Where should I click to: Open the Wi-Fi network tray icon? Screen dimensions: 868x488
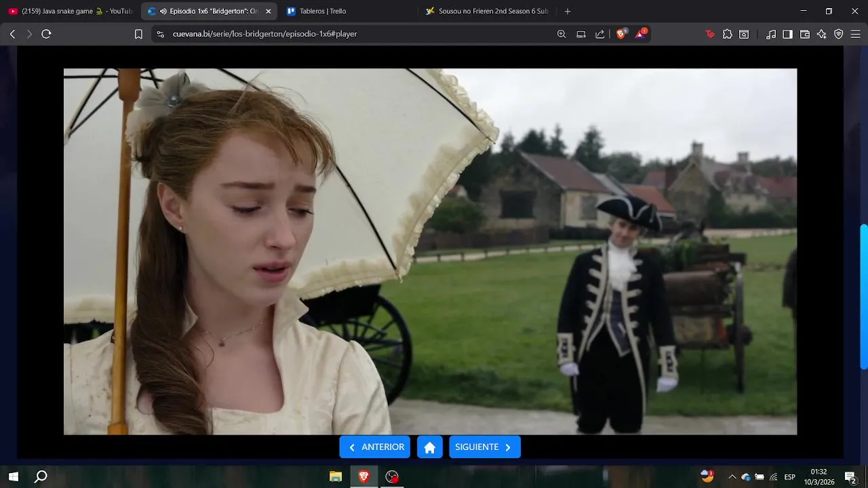pos(773,477)
